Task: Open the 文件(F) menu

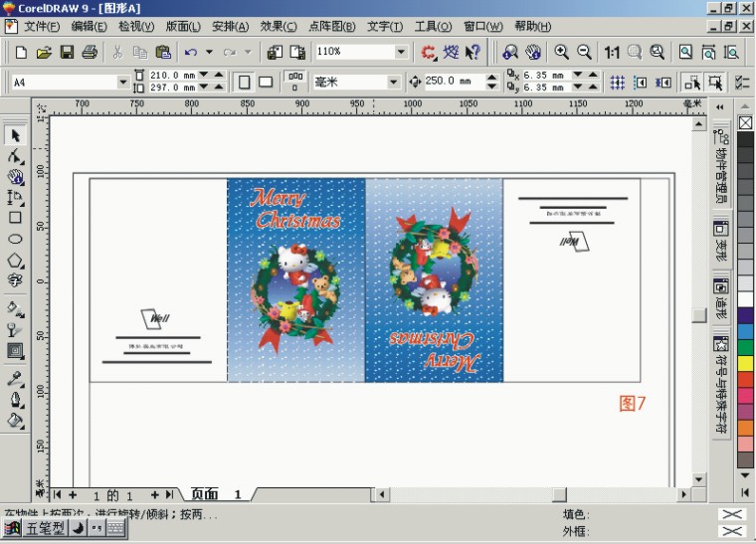Action: pos(42,27)
